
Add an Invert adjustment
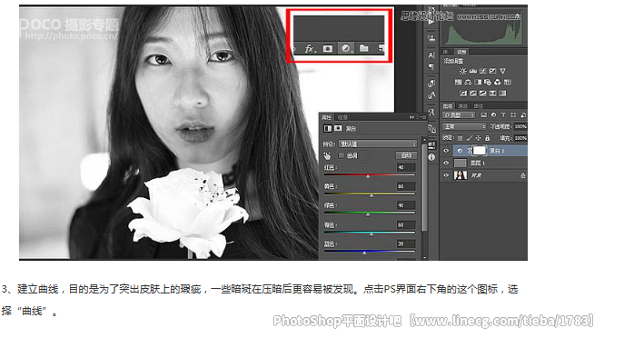(x=463, y=94)
